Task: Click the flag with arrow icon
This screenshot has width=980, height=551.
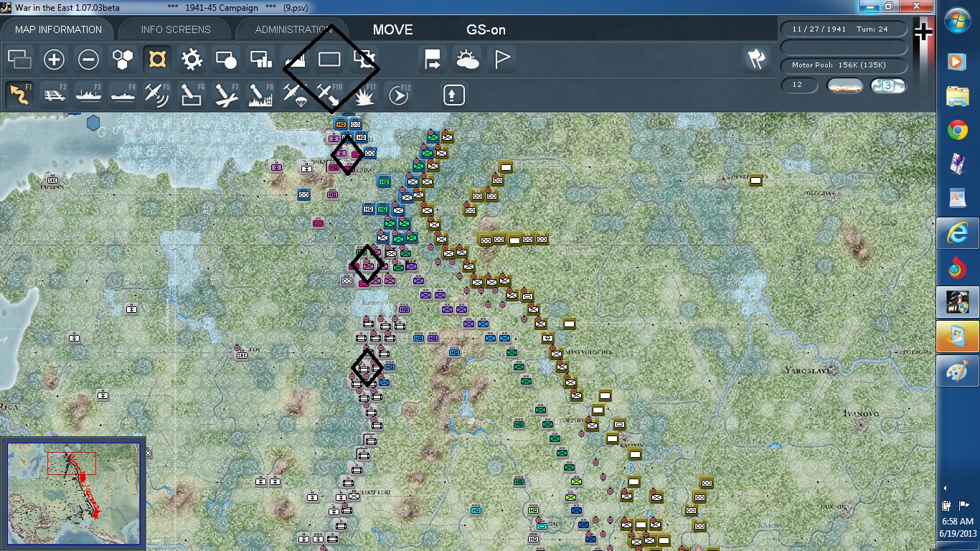Action: pos(433,60)
